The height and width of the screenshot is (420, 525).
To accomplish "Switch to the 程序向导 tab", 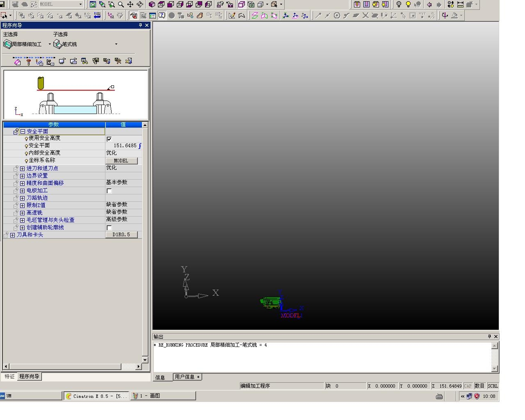I will click(x=29, y=377).
